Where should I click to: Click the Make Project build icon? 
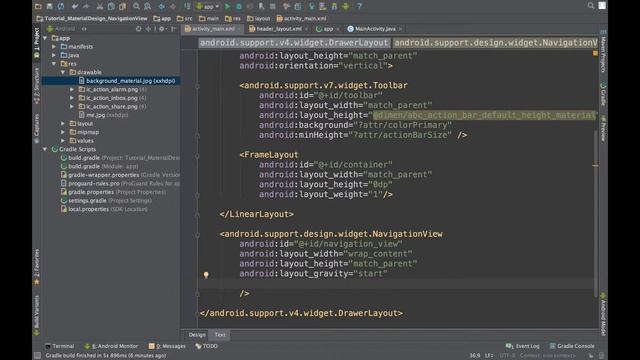(x=187, y=6)
